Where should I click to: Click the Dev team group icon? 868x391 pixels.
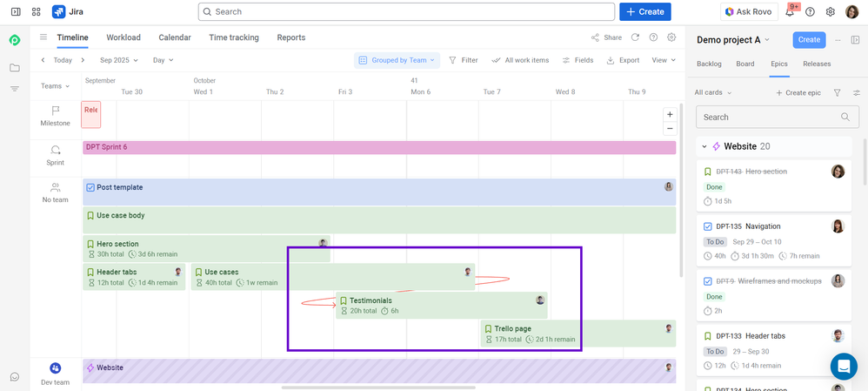(56, 368)
